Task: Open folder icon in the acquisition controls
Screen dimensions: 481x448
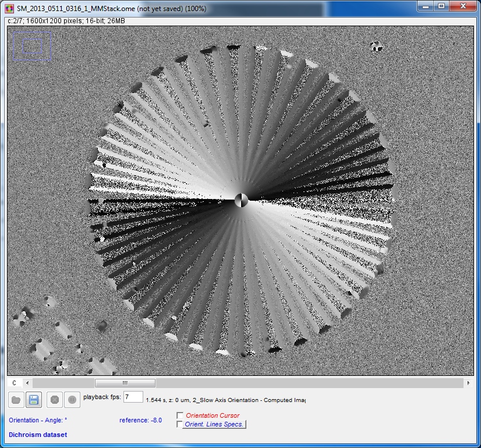Action: 16,400
